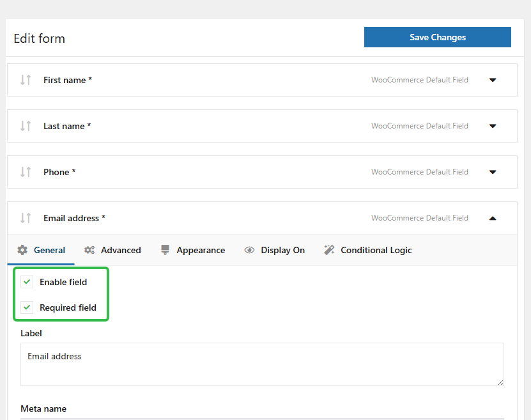Screen dimensions: 531x420
Task: Click the reorder arrows icon beside Email address
Action: pyautogui.click(x=26, y=218)
